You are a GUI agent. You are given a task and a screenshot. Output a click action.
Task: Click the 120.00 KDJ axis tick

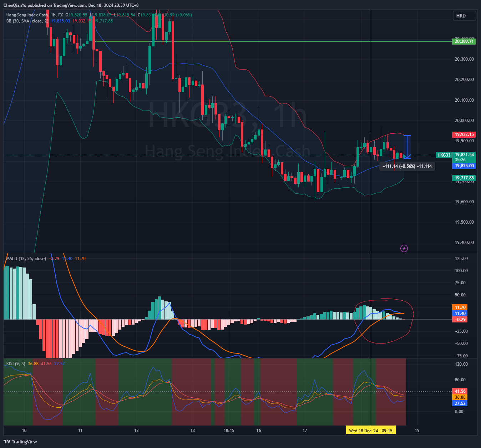(461, 364)
